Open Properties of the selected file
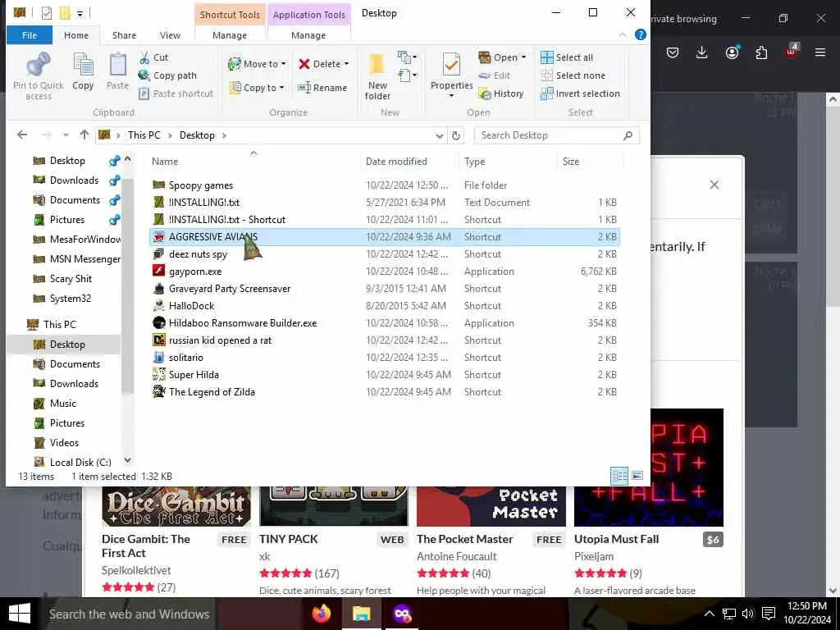The height and width of the screenshot is (630, 840). [x=451, y=75]
